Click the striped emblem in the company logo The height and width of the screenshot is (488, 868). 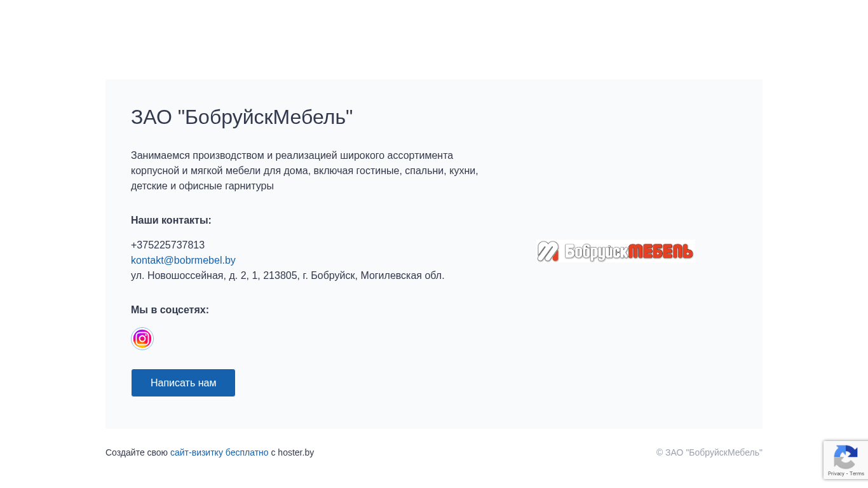click(x=548, y=252)
